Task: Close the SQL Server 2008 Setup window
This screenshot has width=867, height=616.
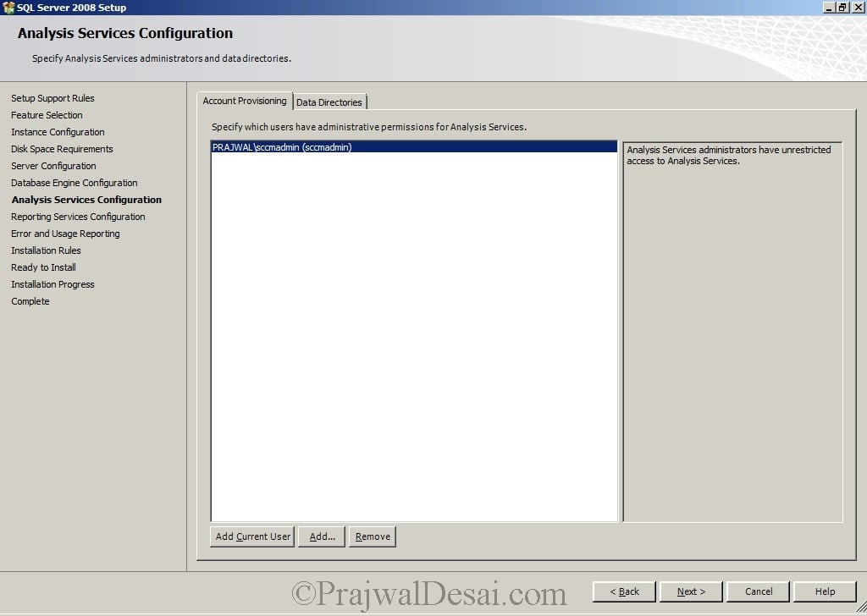Action: click(857, 7)
